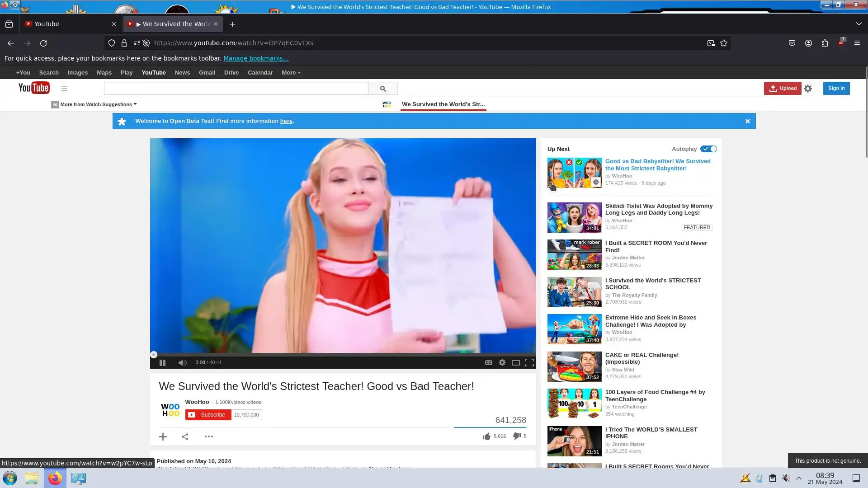Add video to playlist with plus icon

click(163, 437)
